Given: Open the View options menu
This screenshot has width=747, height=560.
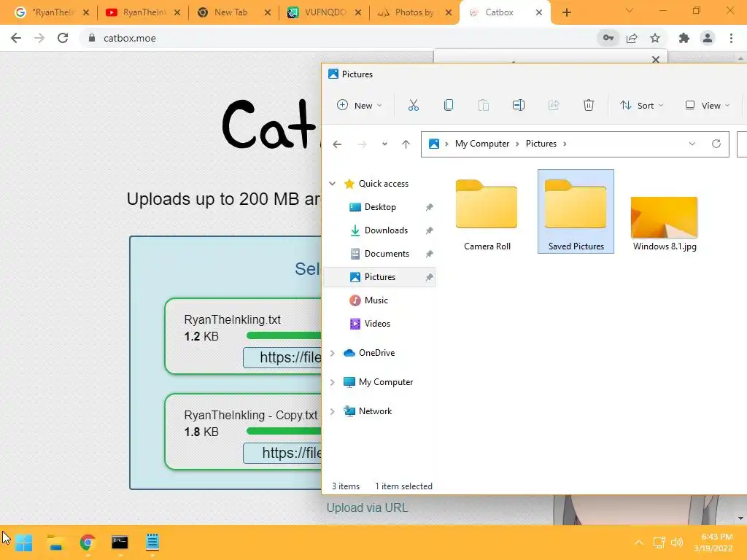Looking at the screenshot, I should (707, 105).
